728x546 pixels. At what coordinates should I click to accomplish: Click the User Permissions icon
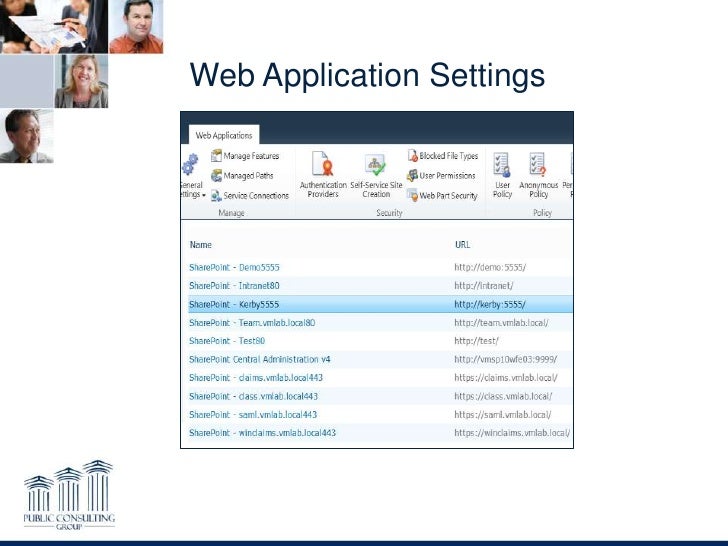pos(412,176)
